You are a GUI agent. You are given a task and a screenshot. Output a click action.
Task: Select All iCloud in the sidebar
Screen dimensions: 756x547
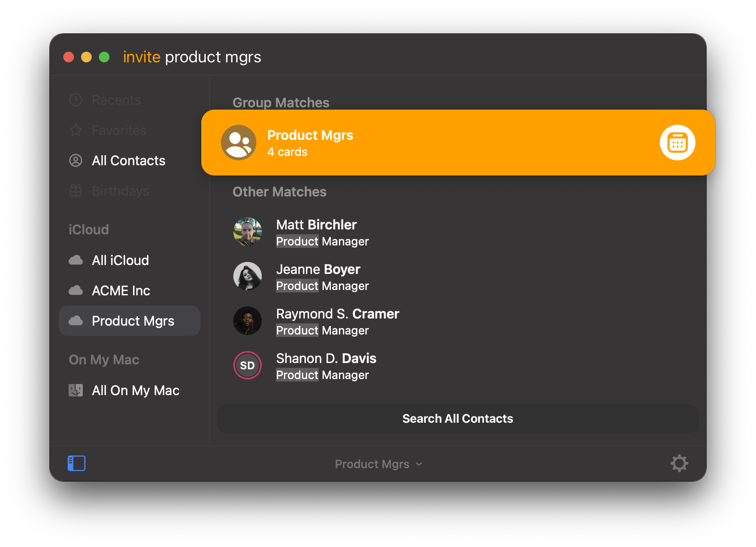(x=130, y=260)
